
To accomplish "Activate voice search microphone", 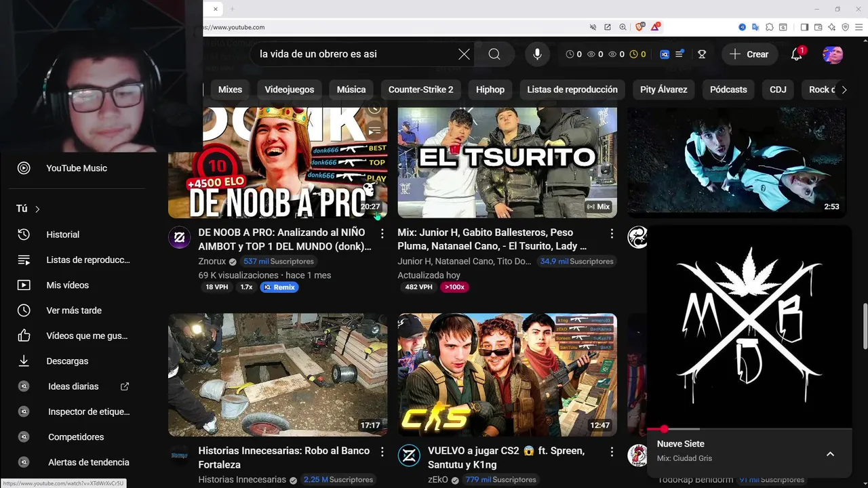I will [x=537, y=54].
